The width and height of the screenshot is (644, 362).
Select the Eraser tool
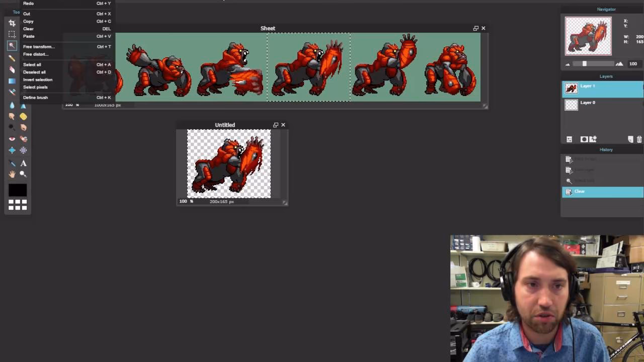click(12, 69)
